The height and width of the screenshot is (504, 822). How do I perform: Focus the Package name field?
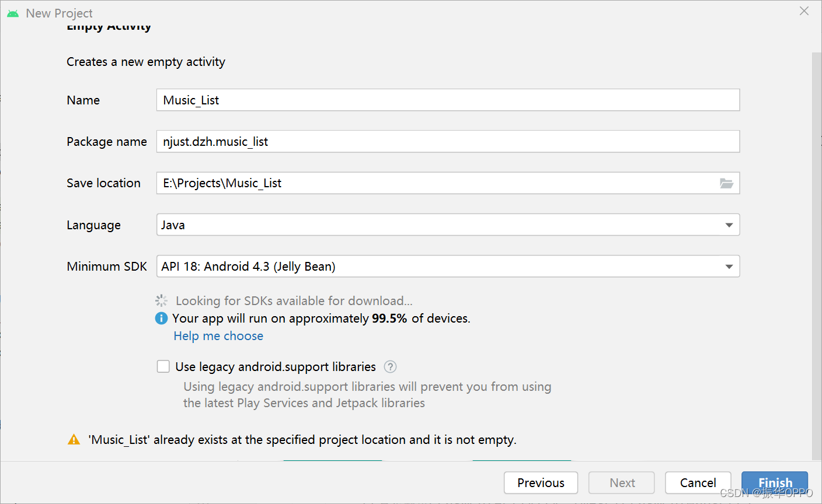[x=448, y=142]
